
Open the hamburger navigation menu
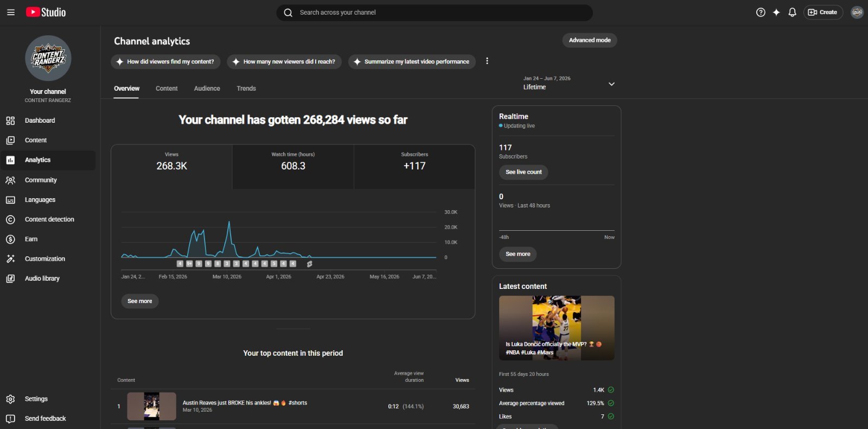pyautogui.click(x=10, y=12)
